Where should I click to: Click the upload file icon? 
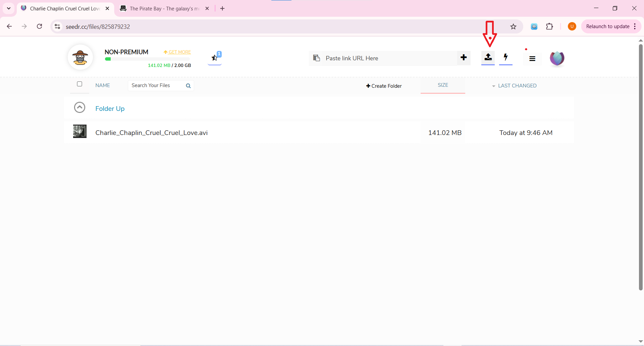click(x=488, y=57)
